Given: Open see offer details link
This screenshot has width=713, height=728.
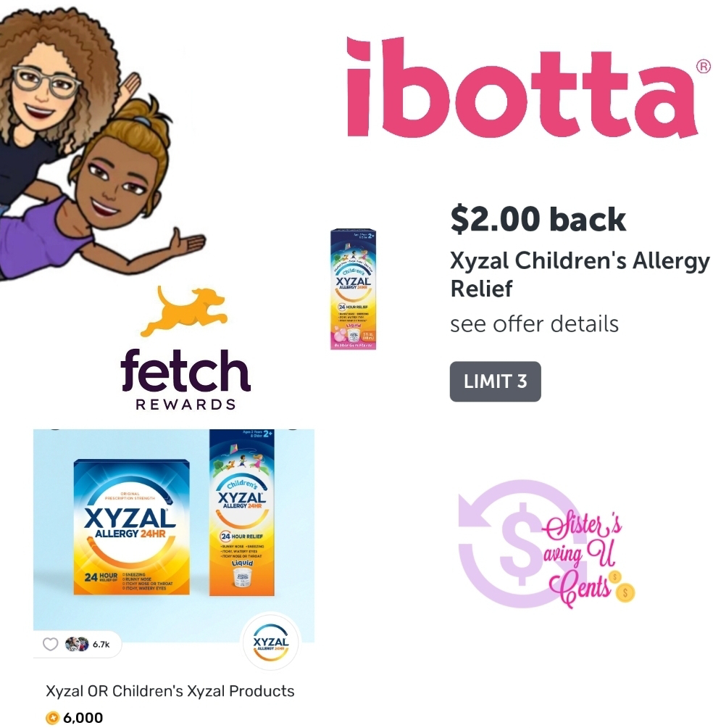Looking at the screenshot, I should pos(534,324).
